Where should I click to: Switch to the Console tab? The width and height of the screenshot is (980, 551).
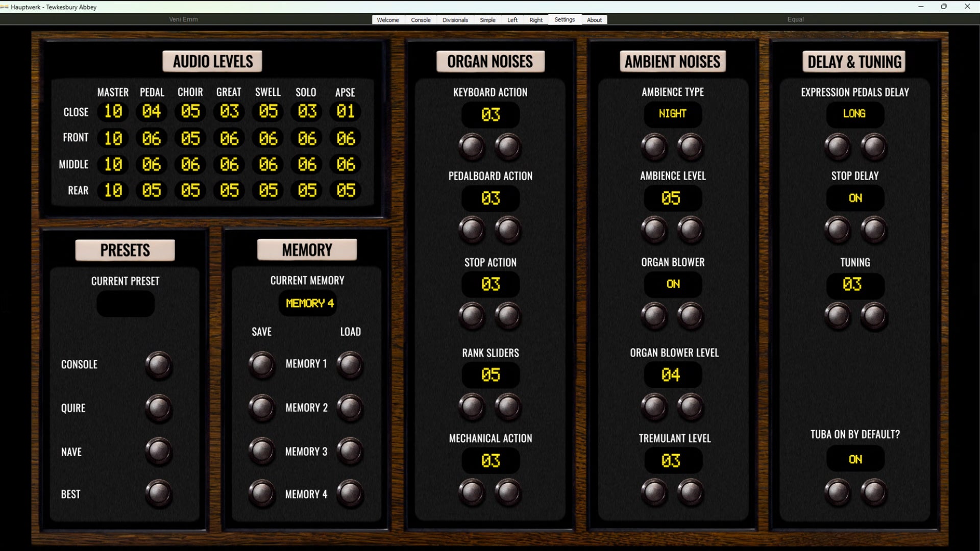[421, 20]
